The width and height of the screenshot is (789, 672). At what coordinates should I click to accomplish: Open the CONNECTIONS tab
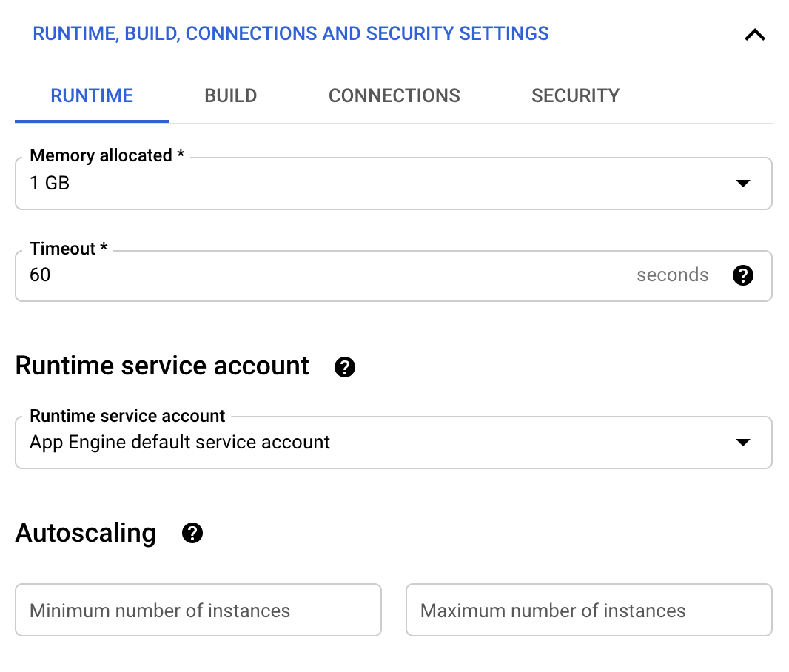[394, 95]
